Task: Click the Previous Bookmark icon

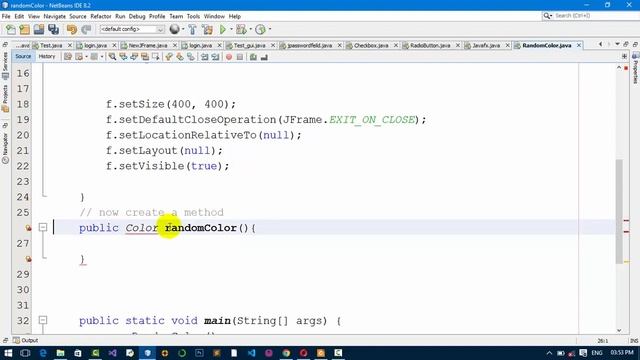Action: 169,57
